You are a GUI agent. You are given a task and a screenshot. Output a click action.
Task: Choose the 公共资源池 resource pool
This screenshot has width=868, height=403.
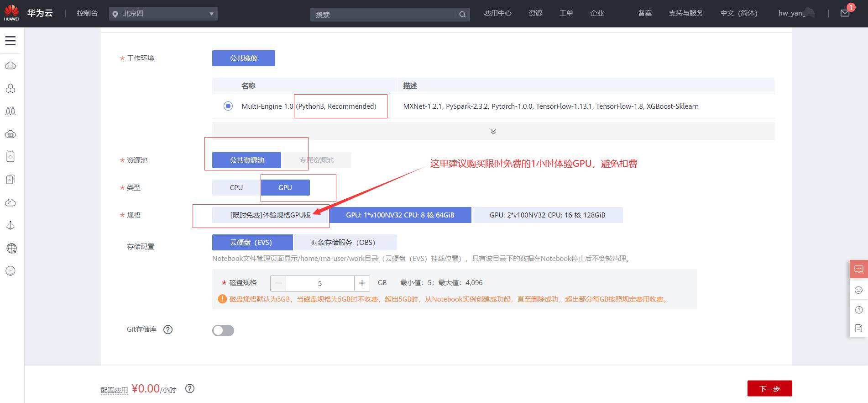[x=247, y=160]
